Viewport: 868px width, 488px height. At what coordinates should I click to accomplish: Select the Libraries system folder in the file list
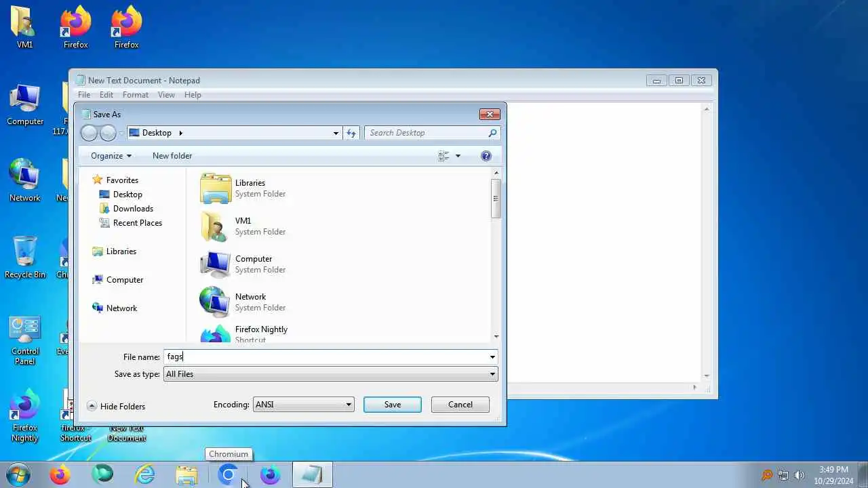pyautogui.click(x=344, y=188)
